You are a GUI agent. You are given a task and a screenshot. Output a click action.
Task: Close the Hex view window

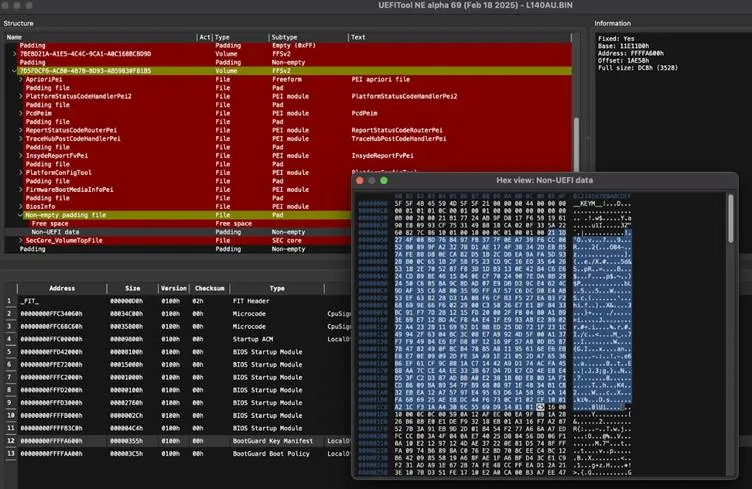pyautogui.click(x=360, y=181)
